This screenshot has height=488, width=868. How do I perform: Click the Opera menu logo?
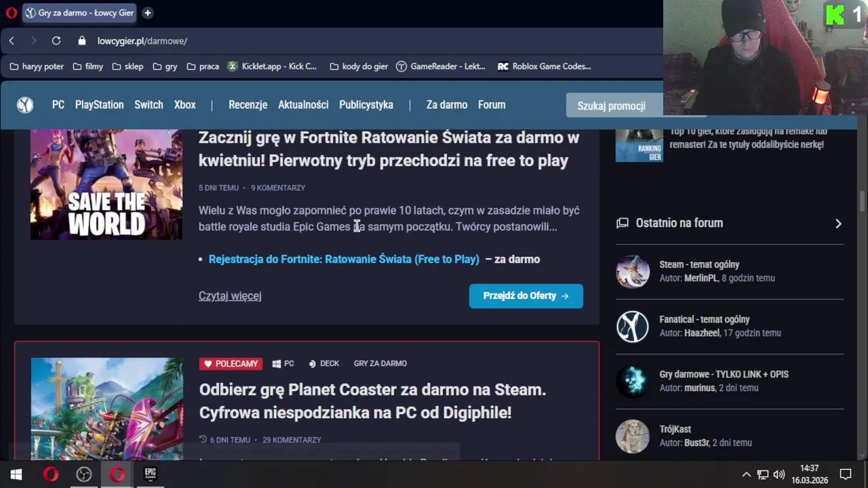click(11, 13)
